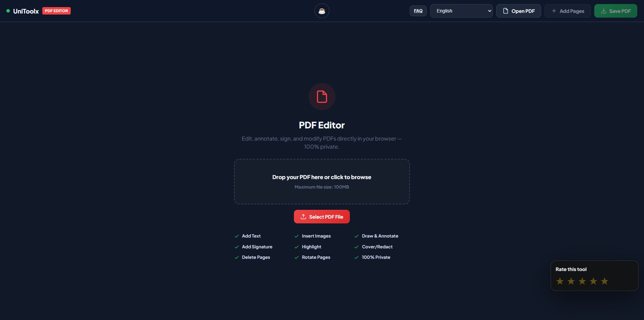Click the PDF EDITOR red badge
644x320 pixels.
[56, 10]
